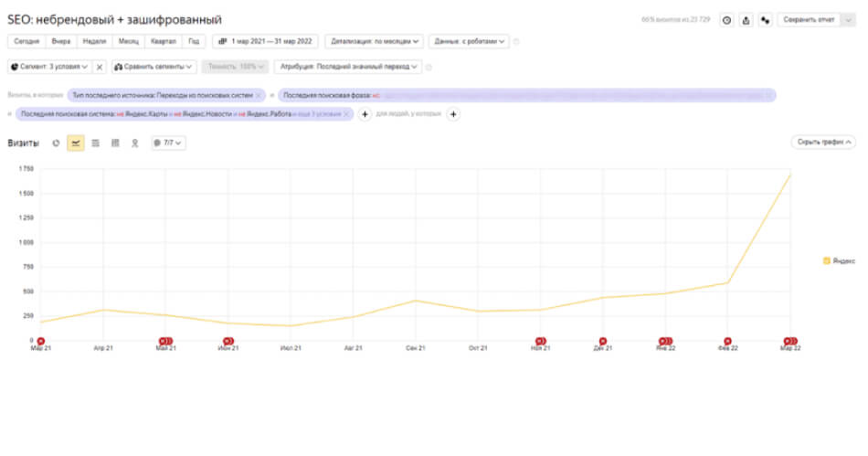Click note marker at Дек 21

tap(603, 342)
